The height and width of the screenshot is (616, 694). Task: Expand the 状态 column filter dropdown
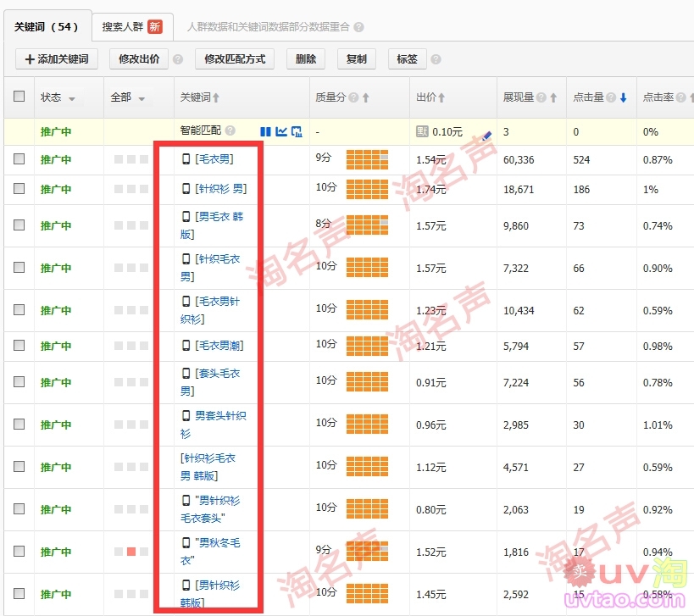pyautogui.click(x=71, y=98)
